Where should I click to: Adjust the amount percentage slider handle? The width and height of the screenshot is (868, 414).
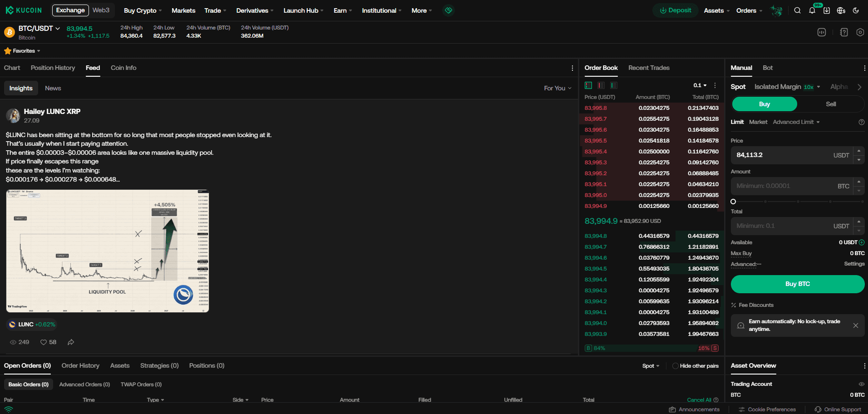click(x=733, y=202)
